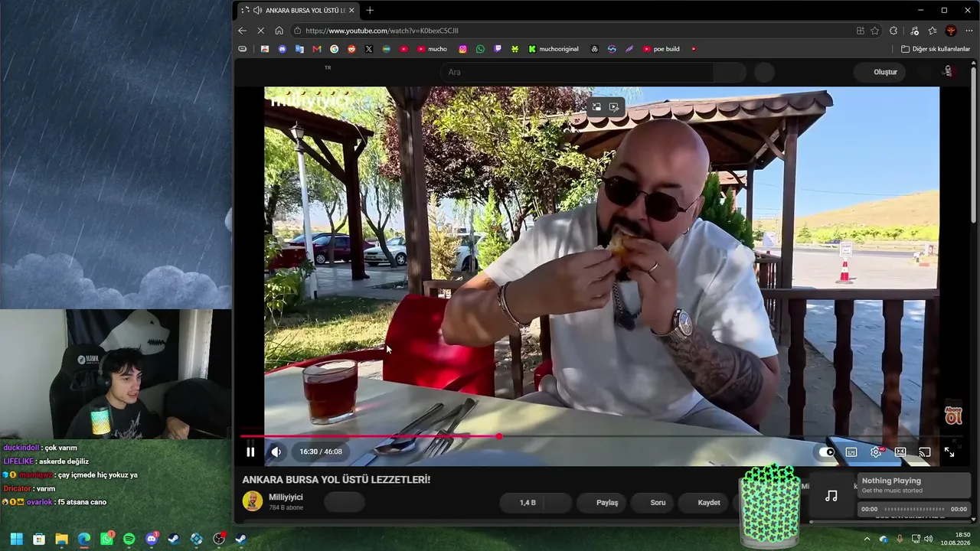Enter fullscreen in the video player
This screenshot has width=980, height=551.
point(949,452)
